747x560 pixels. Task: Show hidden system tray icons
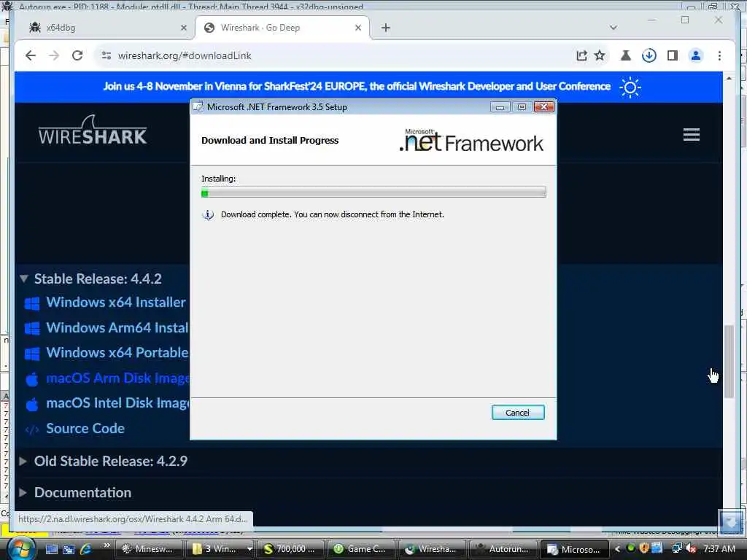click(617, 549)
